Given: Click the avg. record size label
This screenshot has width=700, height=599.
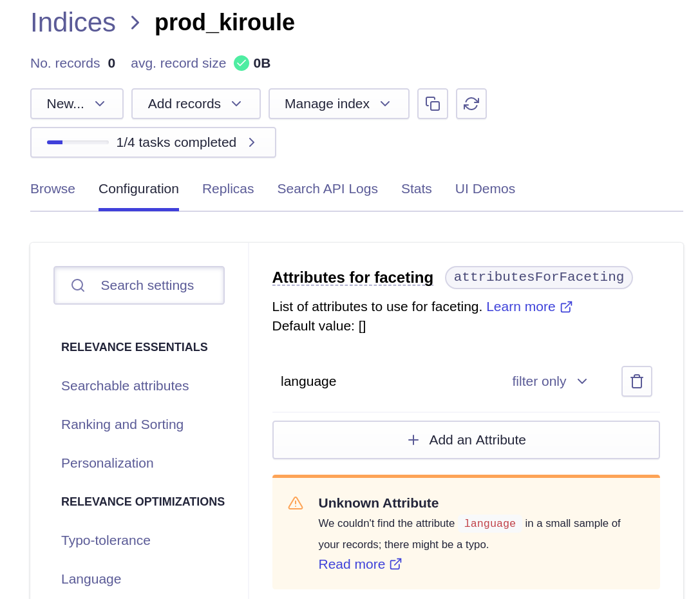Looking at the screenshot, I should coord(178,63).
